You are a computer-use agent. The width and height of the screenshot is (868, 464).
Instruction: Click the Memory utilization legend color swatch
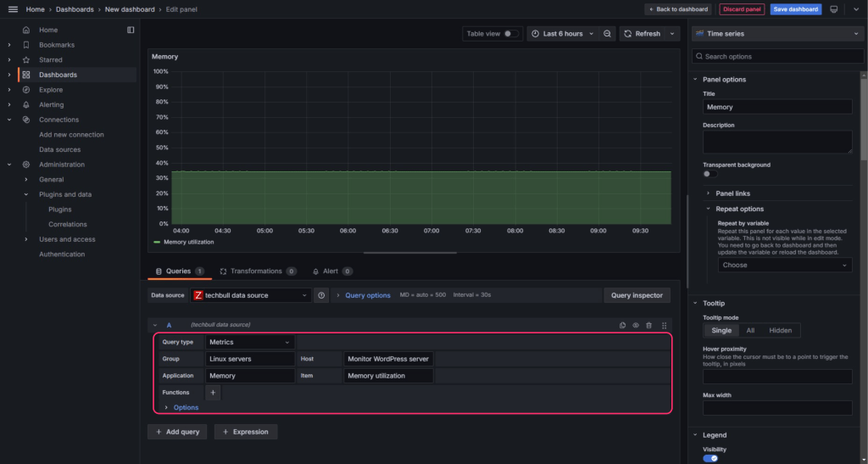[x=157, y=243]
